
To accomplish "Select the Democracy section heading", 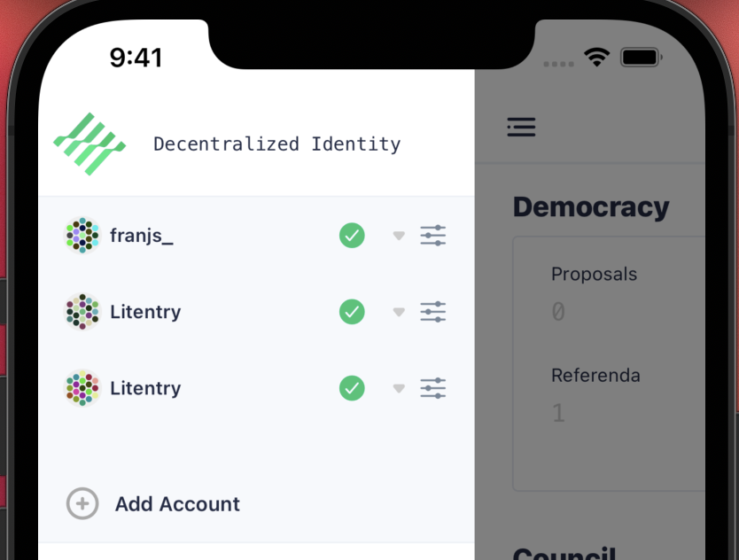I will 591,206.
